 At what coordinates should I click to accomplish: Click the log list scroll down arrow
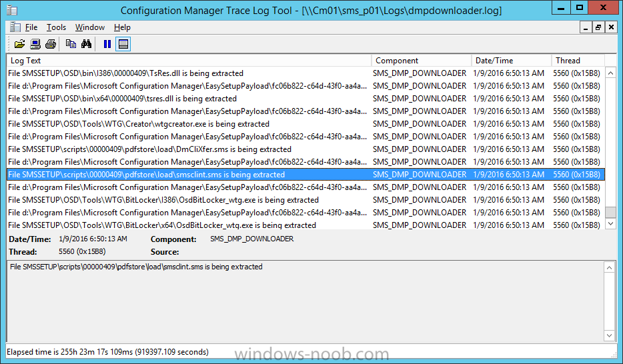(x=611, y=224)
